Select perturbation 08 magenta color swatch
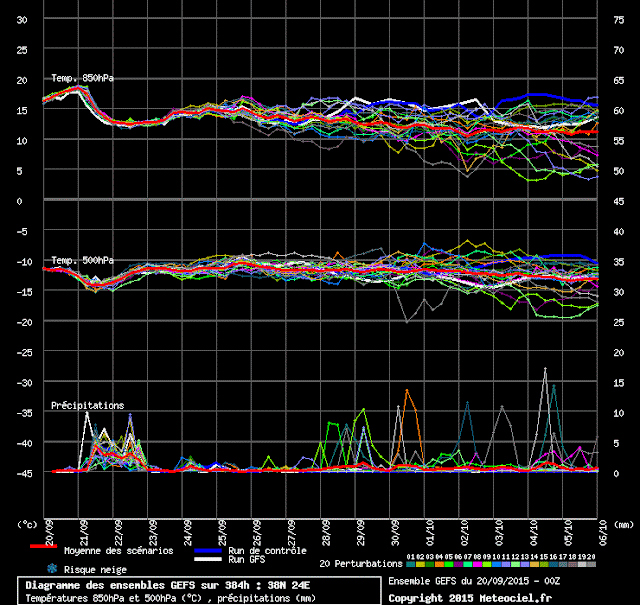640x605 pixels. (477, 564)
